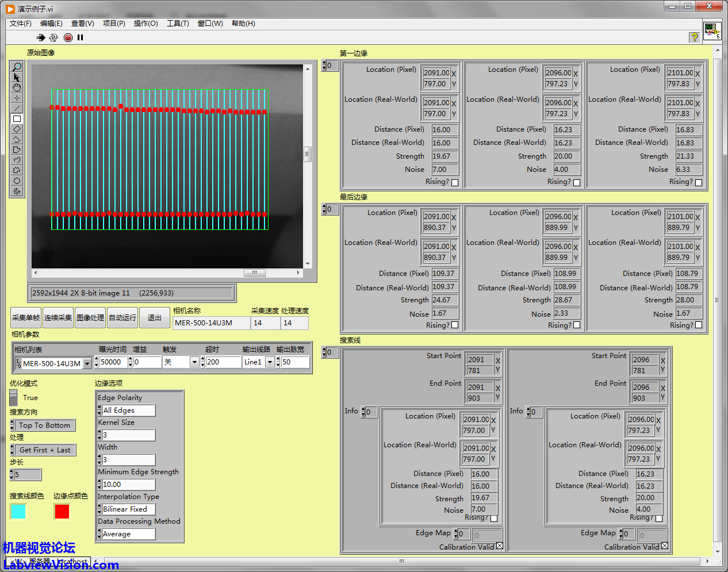The image size is (728, 572).
Task: Check Rising? box in first 第一边缘 element
Action: click(x=455, y=183)
